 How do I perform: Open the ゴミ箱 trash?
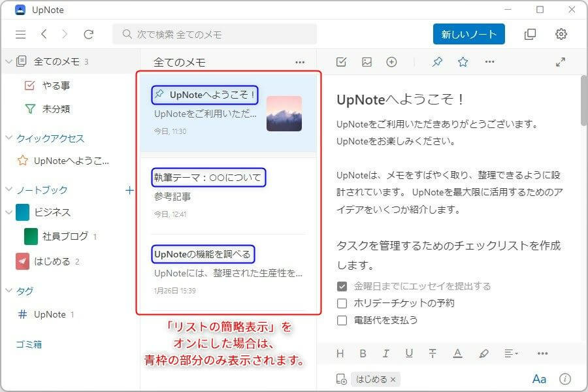point(29,344)
